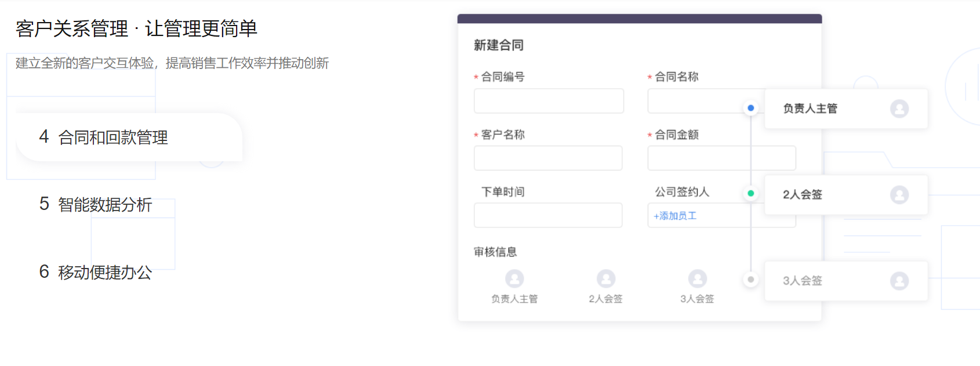
Task: Click avatar icon on 负责人主管 card
Action: [899, 108]
